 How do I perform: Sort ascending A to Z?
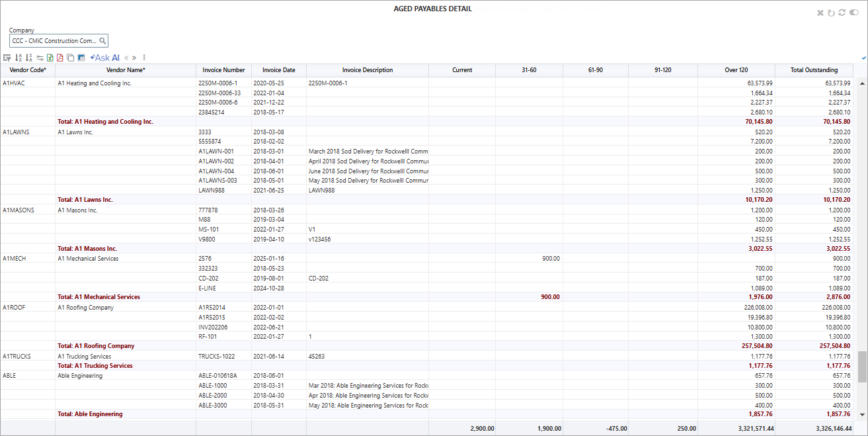click(x=19, y=58)
